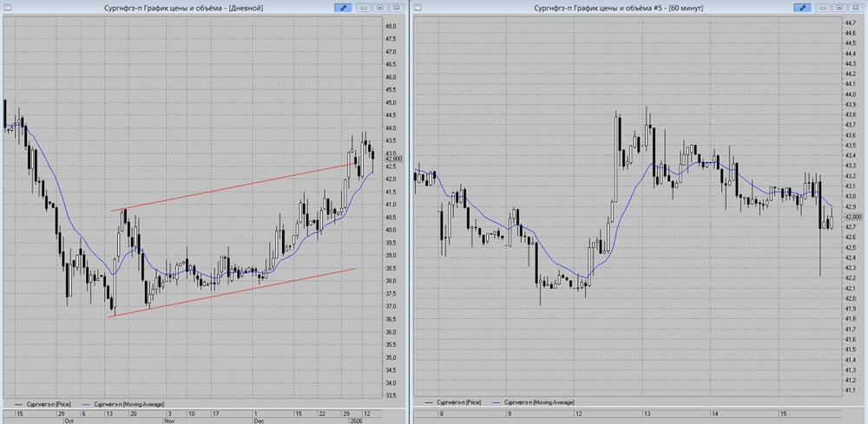Click day '8' on the 60-minute date axis
The image size is (868, 424).
click(441, 414)
